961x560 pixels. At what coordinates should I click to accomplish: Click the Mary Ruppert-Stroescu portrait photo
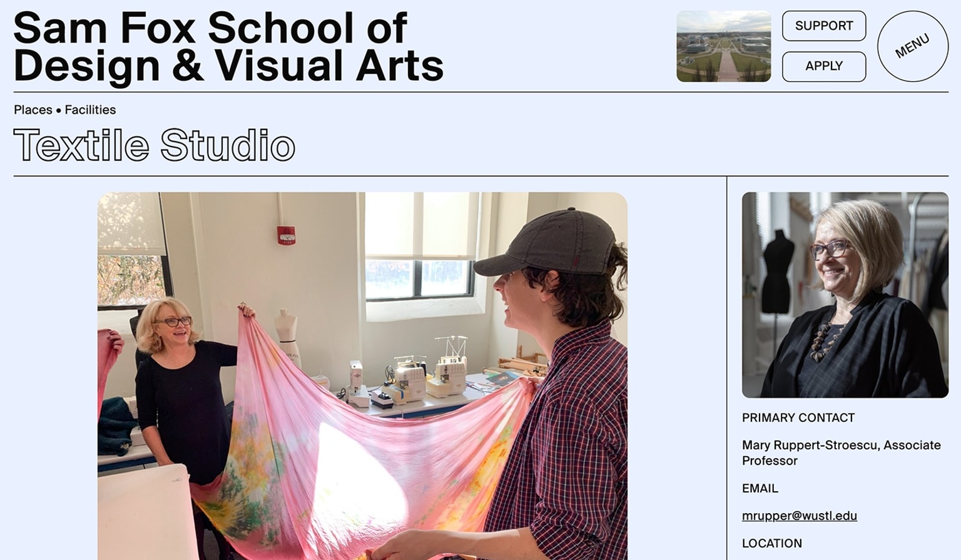tap(845, 295)
